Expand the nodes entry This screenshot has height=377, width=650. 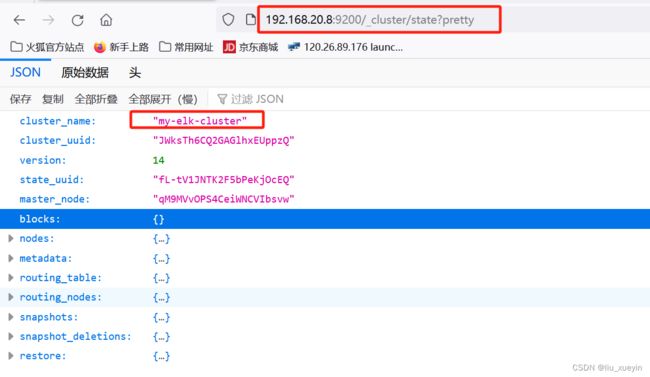[11, 238]
